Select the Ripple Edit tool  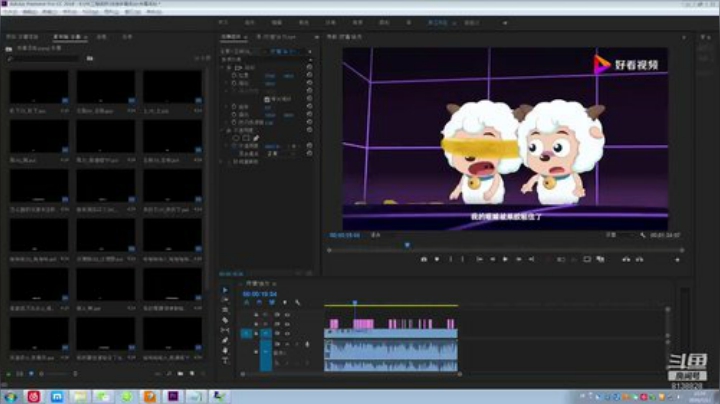225,310
